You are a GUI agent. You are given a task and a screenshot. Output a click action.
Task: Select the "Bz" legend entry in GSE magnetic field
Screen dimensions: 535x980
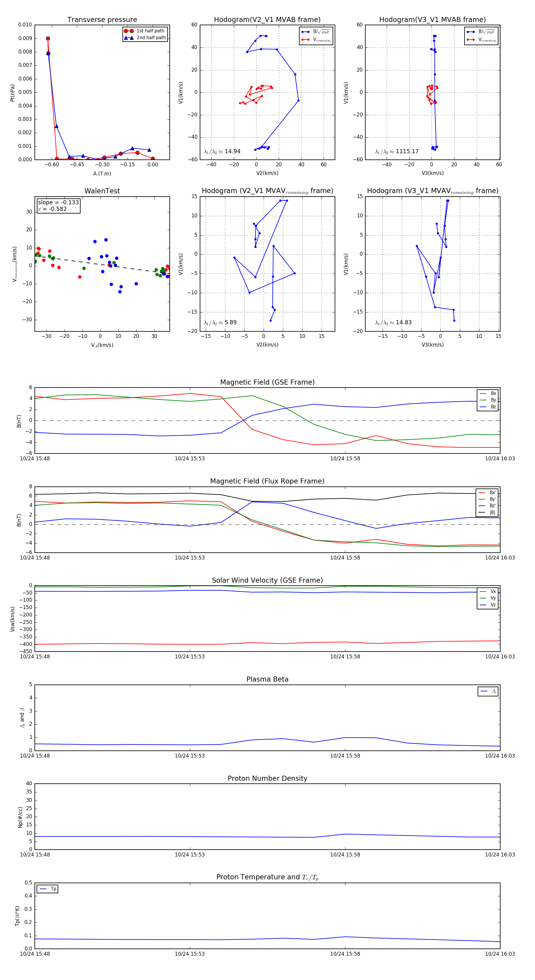coord(488,407)
